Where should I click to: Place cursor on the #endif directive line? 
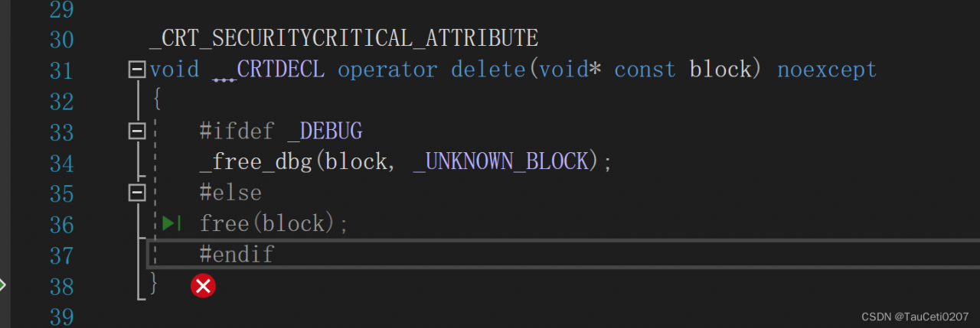237,254
